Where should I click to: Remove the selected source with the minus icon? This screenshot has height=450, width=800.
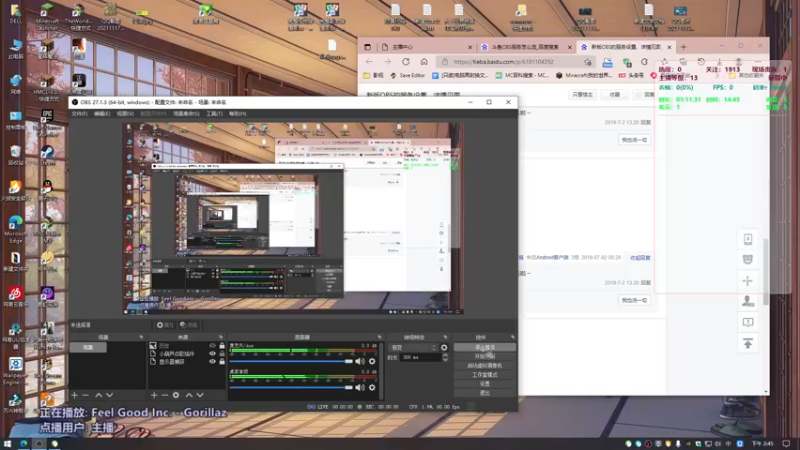[x=165, y=395]
